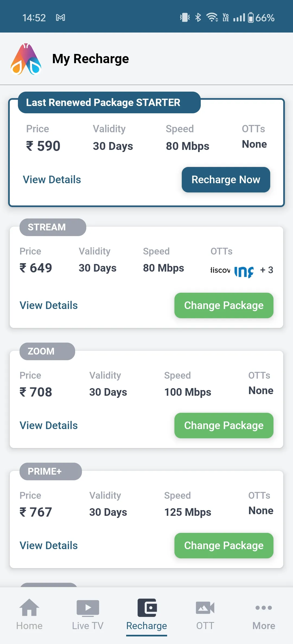Screen dimensions: 293x644
Task: Expand the +3 more OTTs indicator
Action: pyautogui.click(x=266, y=270)
